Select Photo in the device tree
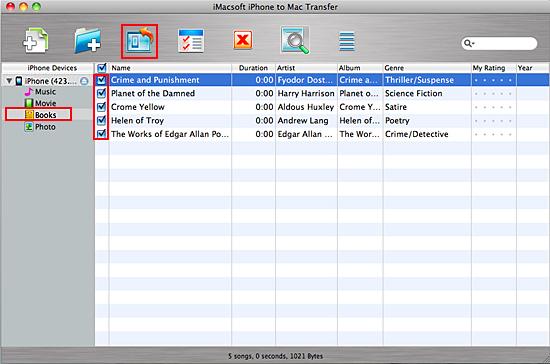Viewport: 550px width, 364px height. [x=45, y=127]
